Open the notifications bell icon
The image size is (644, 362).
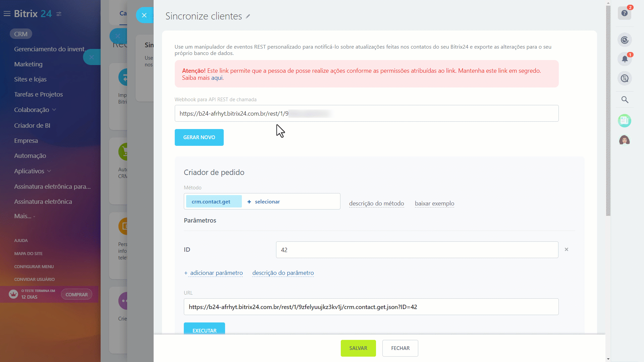pos(625,59)
